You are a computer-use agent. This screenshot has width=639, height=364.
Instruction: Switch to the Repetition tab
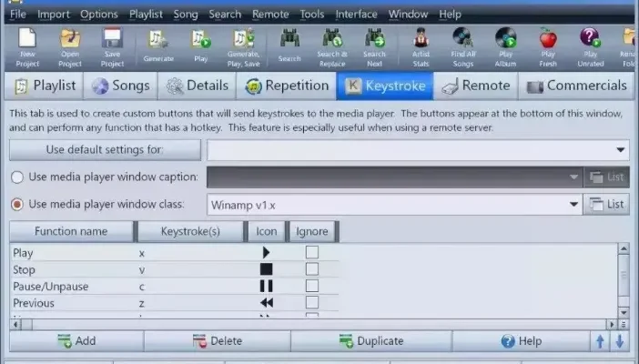tap(286, 86)
